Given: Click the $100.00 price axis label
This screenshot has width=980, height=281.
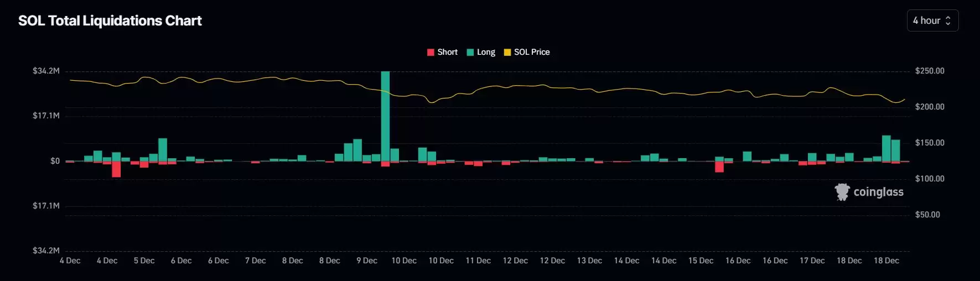Looking at the screenshot, I should click(x=930, y=179).
